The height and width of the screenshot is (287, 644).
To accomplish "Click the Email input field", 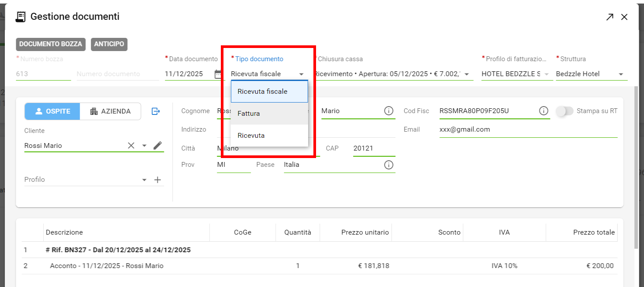I will click(528, 129).
